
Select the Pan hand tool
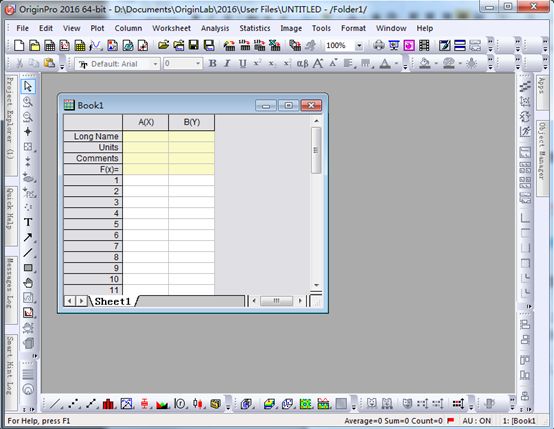(x=28, y=283)
